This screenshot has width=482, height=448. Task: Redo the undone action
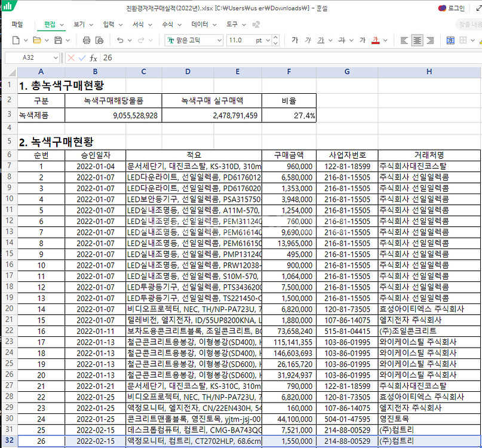[x=141, y=40]
